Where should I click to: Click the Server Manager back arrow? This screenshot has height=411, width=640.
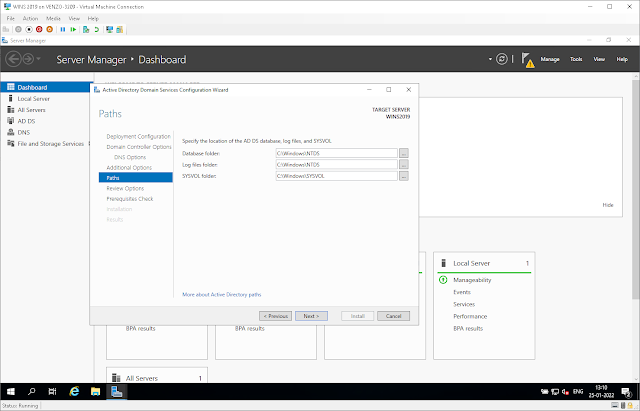[13, 59]
